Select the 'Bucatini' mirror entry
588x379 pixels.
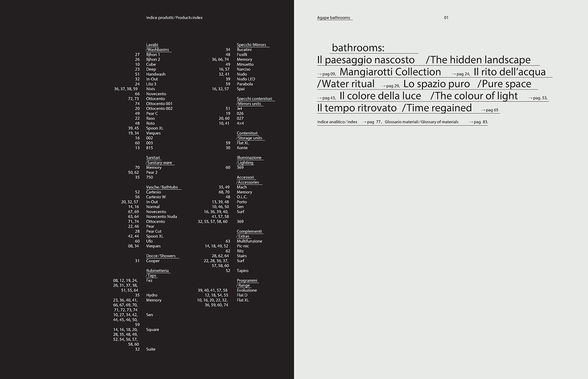tap(244, 50)
